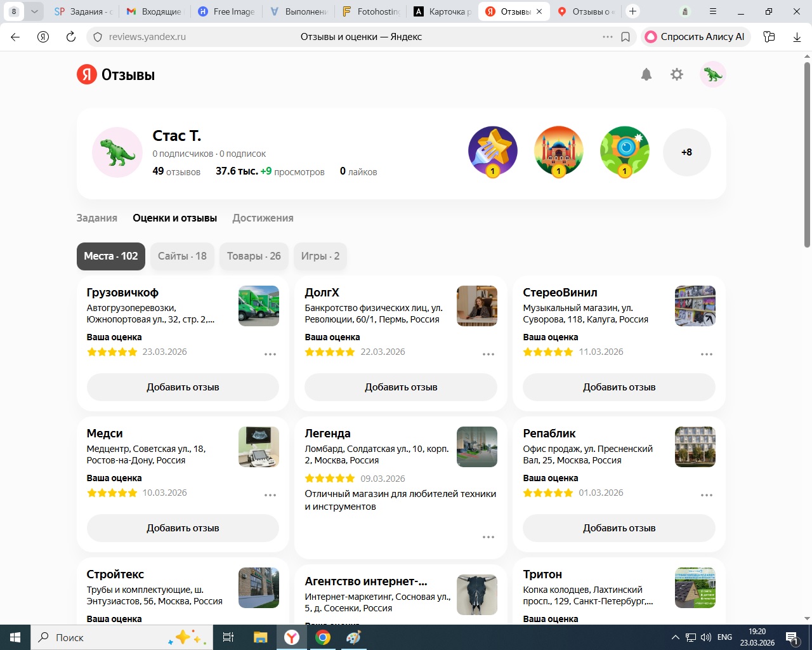Open the star-and-fork achievement badge
The height and width of the screenshot is (650, 812).
tap(493, 152)
